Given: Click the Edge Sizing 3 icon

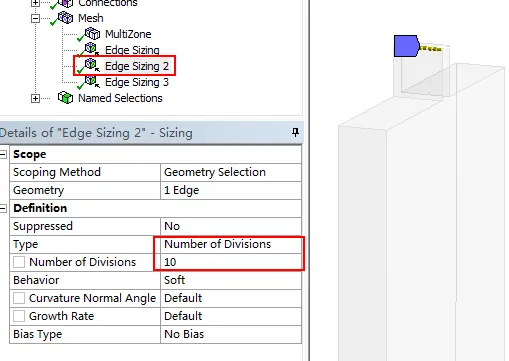Looking at the screenshot, I should 92,81.
